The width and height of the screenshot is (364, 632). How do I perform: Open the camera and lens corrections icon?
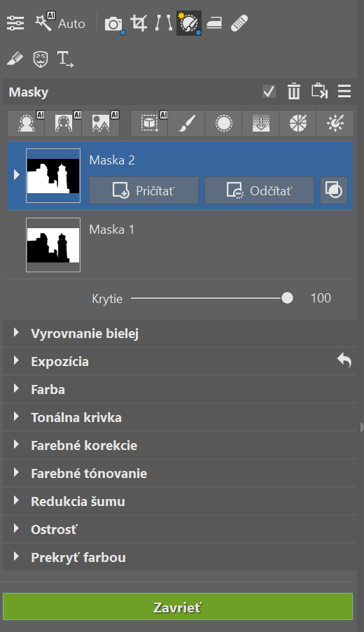(115, 24)
